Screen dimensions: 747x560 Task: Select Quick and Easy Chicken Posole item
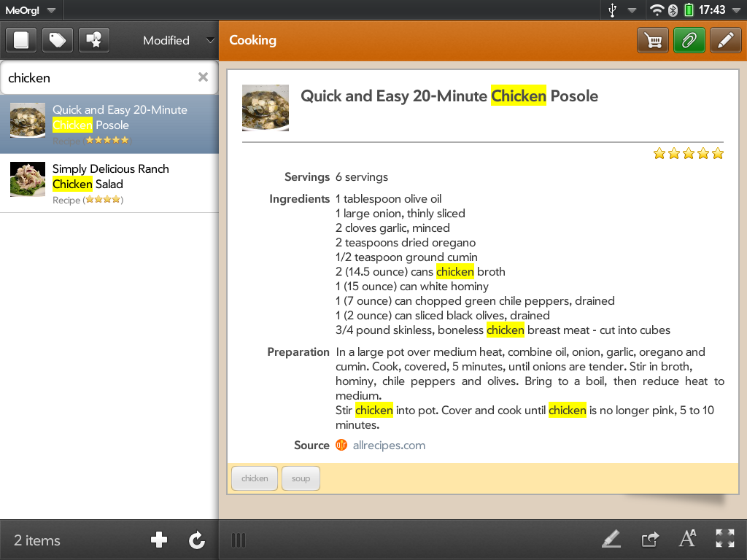(109, 124)
